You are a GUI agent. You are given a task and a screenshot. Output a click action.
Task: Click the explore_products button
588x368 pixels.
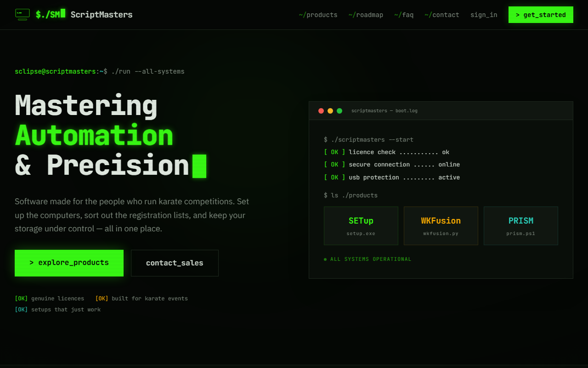69,263
